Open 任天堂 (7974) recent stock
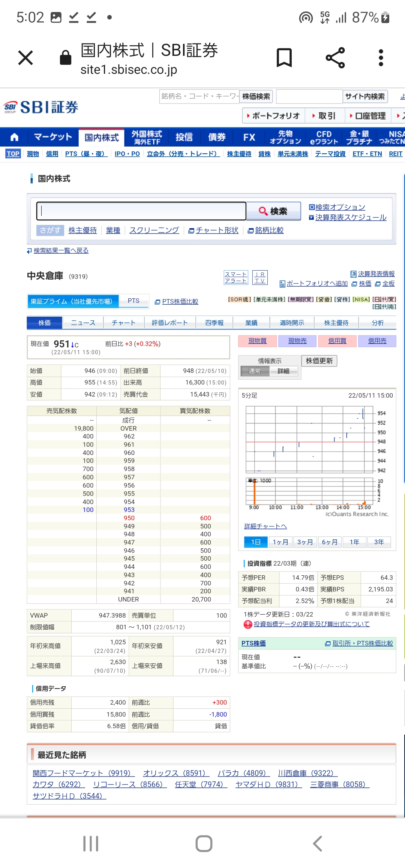 coord(201,784)
